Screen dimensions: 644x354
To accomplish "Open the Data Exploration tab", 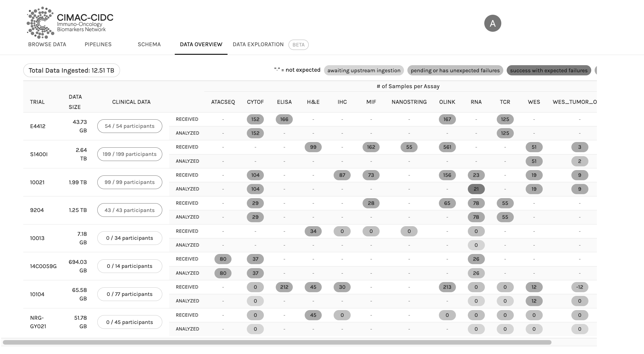I will (258, 44).
